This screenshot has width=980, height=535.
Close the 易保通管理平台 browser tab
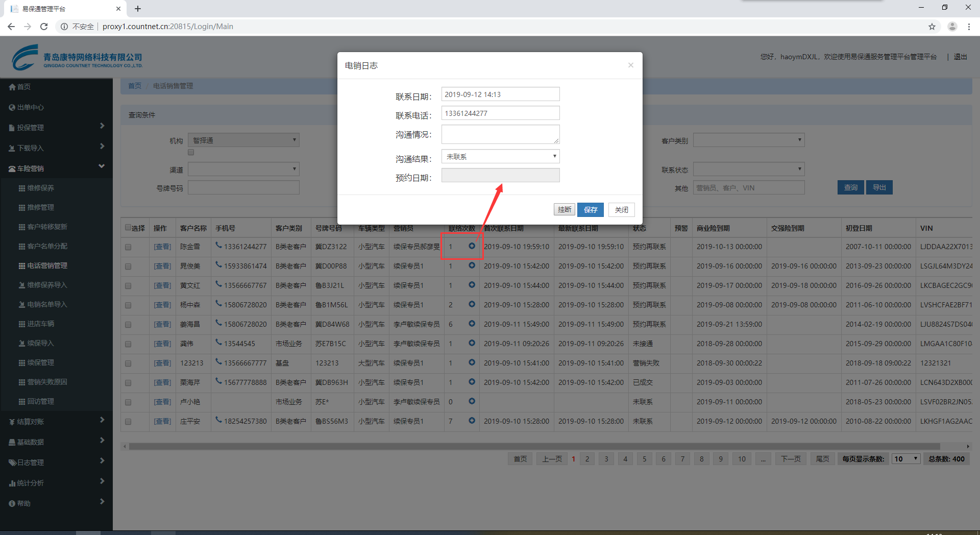(118, 9)
